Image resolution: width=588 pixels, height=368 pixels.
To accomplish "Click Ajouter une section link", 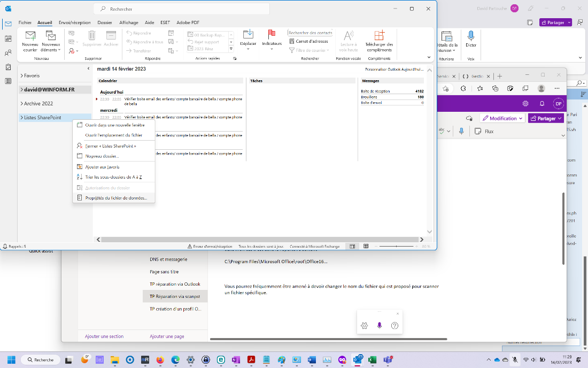I will coord(104,336).
